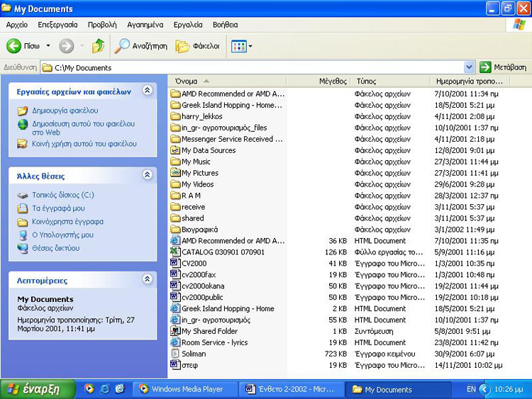Select the CATALOG 030901 070901 Excel icon
Screen dimensions: 532x399
click(175, 252)
